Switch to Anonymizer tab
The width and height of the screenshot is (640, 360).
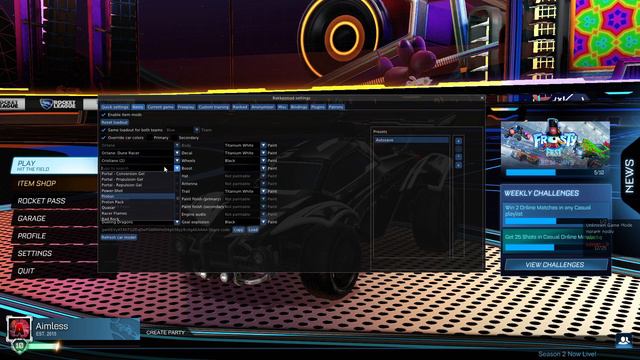click(262, 107)
